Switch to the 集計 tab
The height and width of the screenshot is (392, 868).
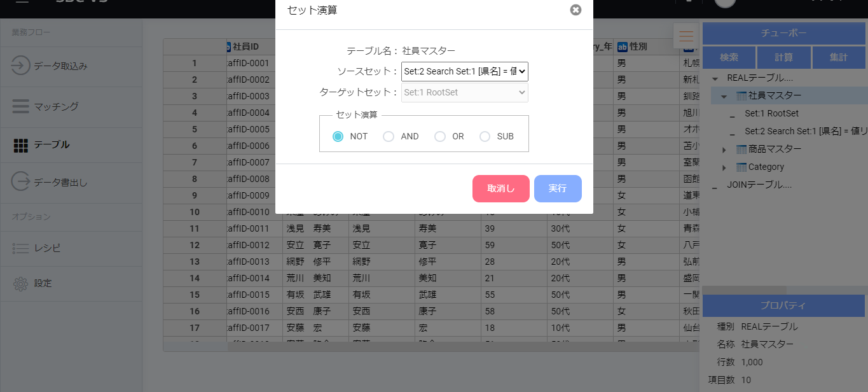838,57
